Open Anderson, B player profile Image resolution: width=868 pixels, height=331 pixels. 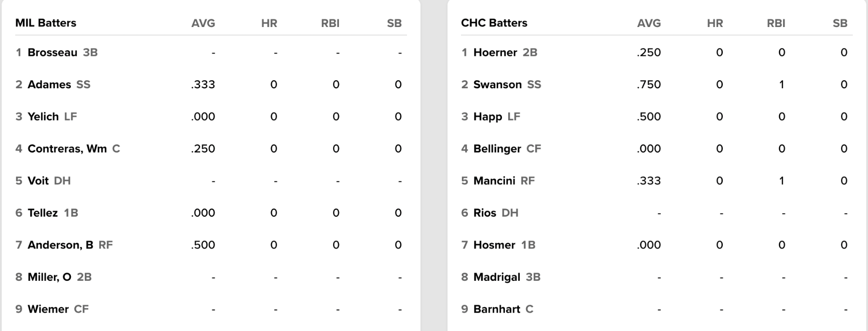coord(60,245)
